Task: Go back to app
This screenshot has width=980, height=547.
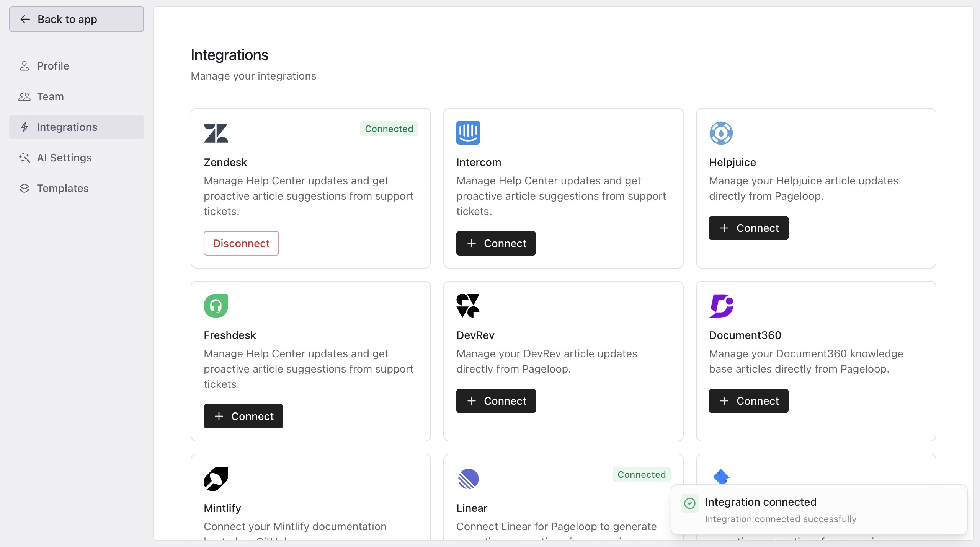Action: click(x=77, y=19)
